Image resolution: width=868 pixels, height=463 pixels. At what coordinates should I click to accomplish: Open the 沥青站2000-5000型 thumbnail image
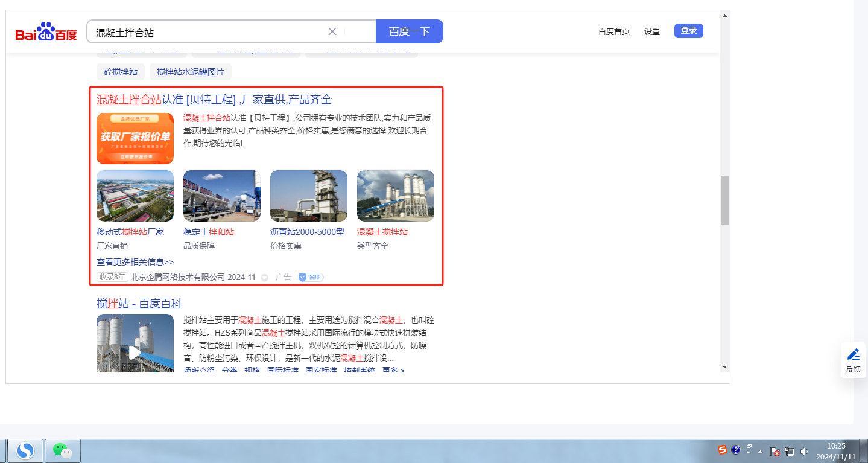[x=309, y=196]
